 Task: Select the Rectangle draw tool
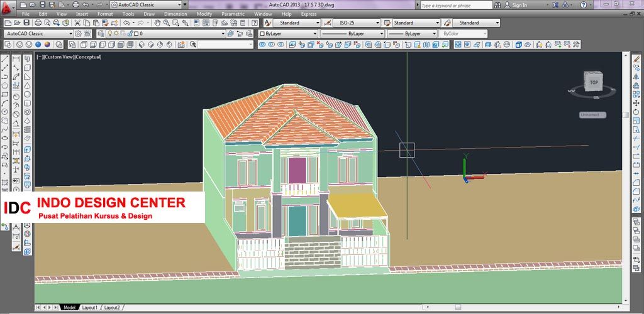5,94
